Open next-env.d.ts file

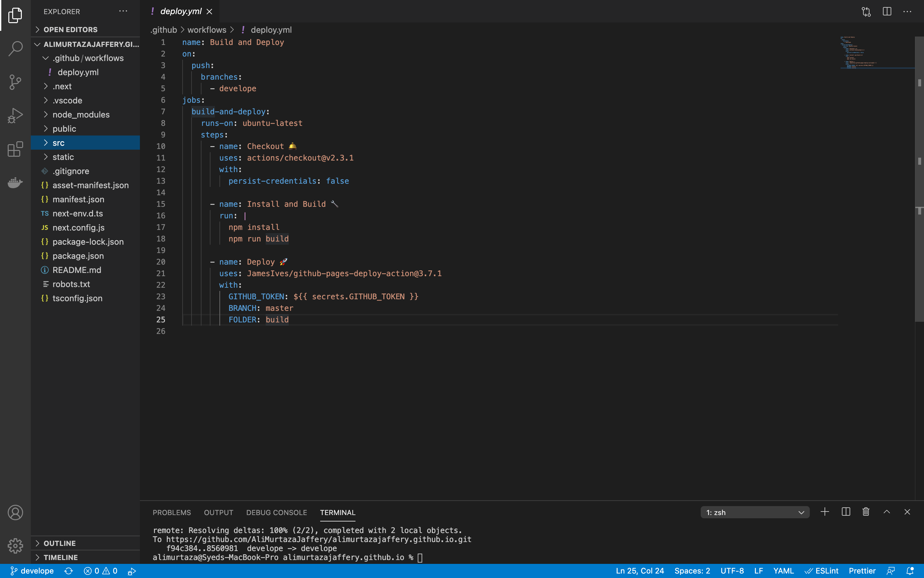pyautogui.click(x=86, y=214)
